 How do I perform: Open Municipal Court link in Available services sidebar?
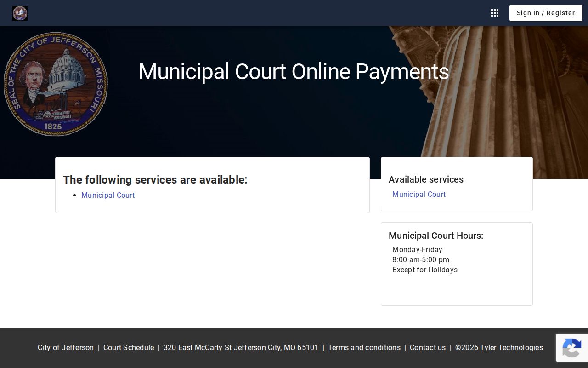(419, 194)
